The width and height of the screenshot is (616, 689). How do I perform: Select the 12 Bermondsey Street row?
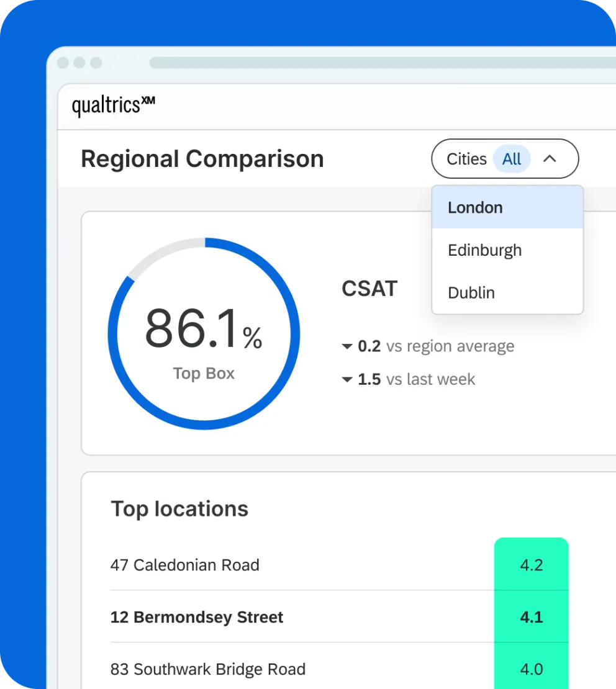[x=339, y=617]
